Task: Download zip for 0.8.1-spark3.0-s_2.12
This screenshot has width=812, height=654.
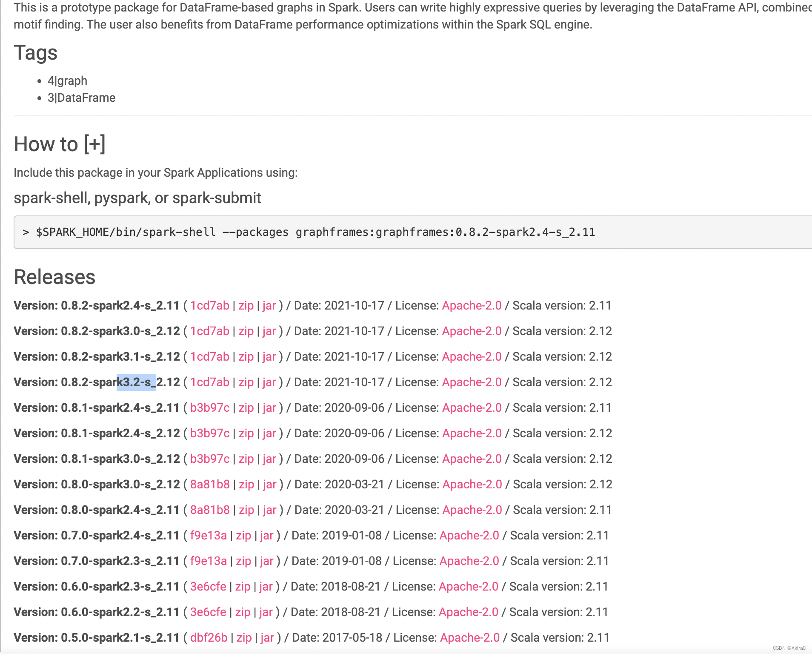Action: 246,459
